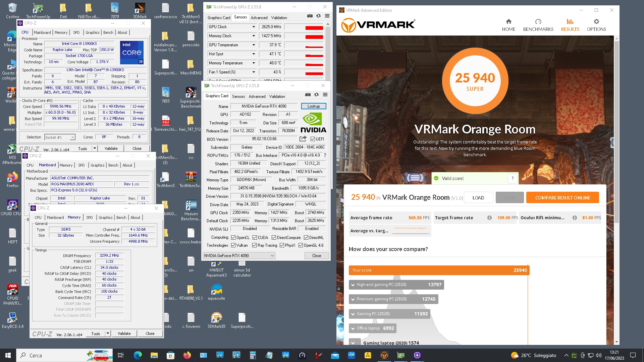644x362 pixels.
Task: Open GPU Clock sensor dropdown
Action: [x=254, y=27]
